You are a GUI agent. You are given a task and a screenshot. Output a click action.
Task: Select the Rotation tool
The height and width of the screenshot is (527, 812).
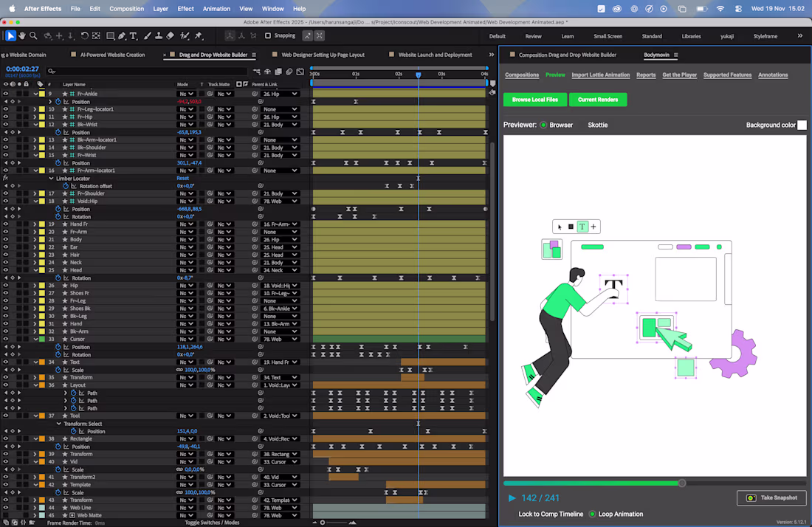84,35
